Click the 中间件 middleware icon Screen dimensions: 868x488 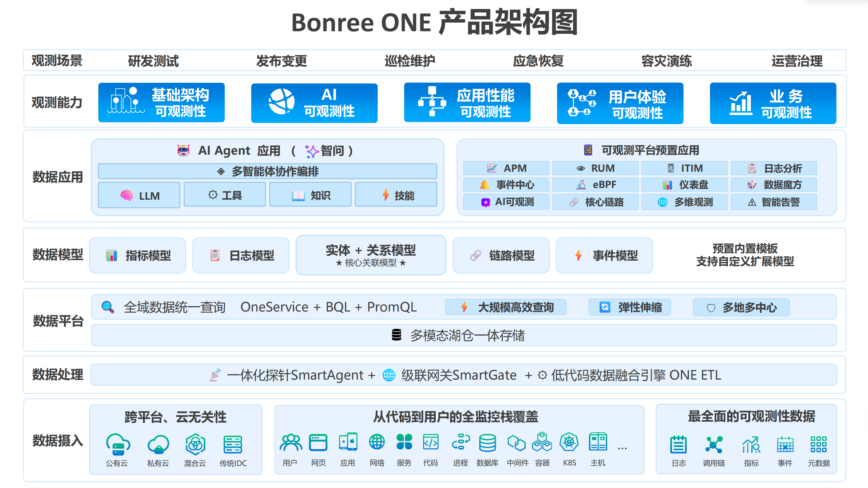pos(517,443)
